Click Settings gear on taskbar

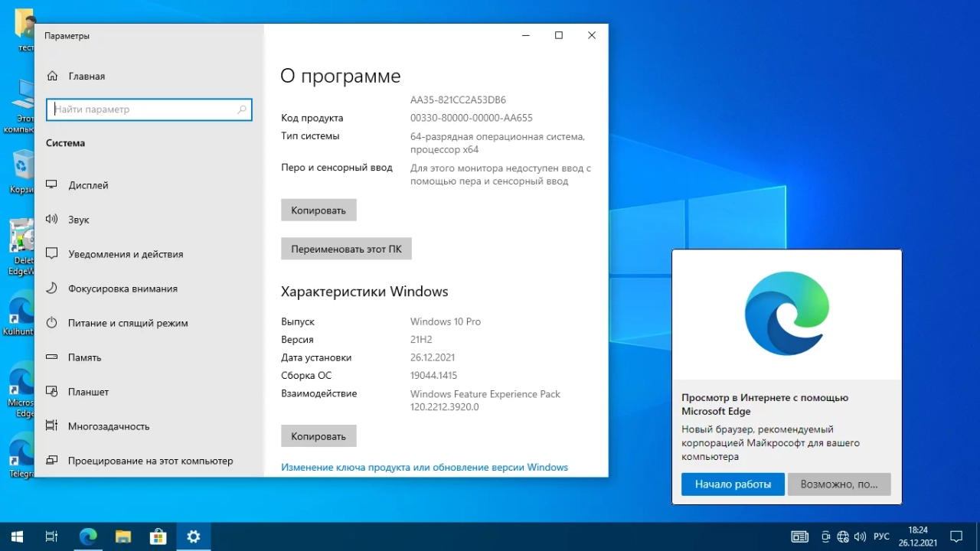[194, 536]
